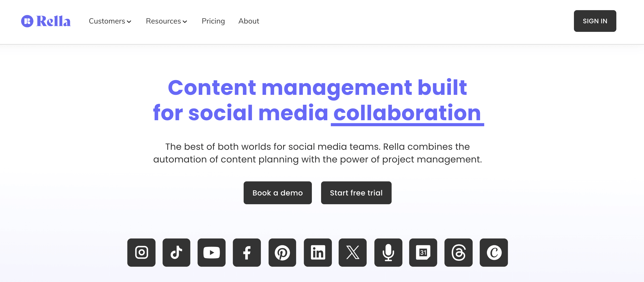Click the microphone podcast icon
The width and height of the screenshot is (644, 282).
pos(388,252)
